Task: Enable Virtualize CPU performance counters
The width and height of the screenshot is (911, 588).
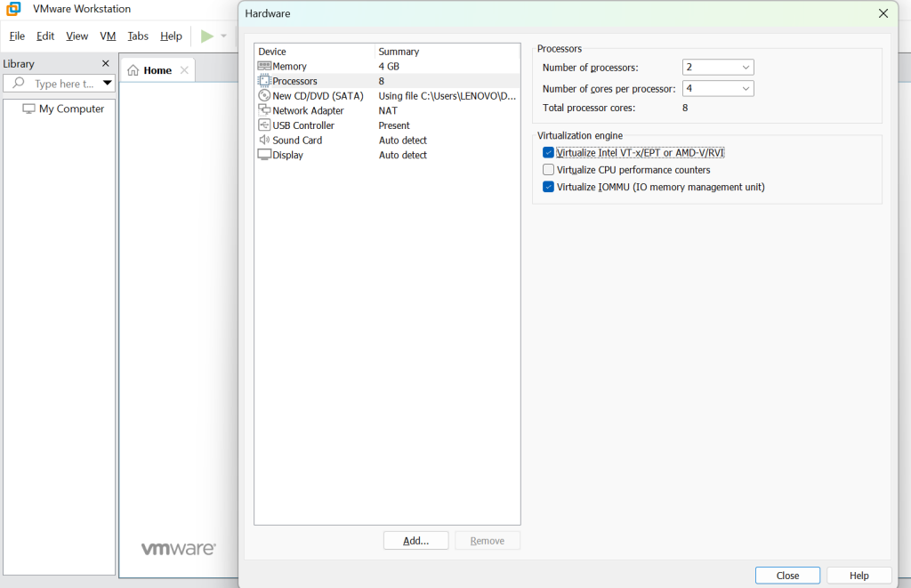Action: coord(548,170)
